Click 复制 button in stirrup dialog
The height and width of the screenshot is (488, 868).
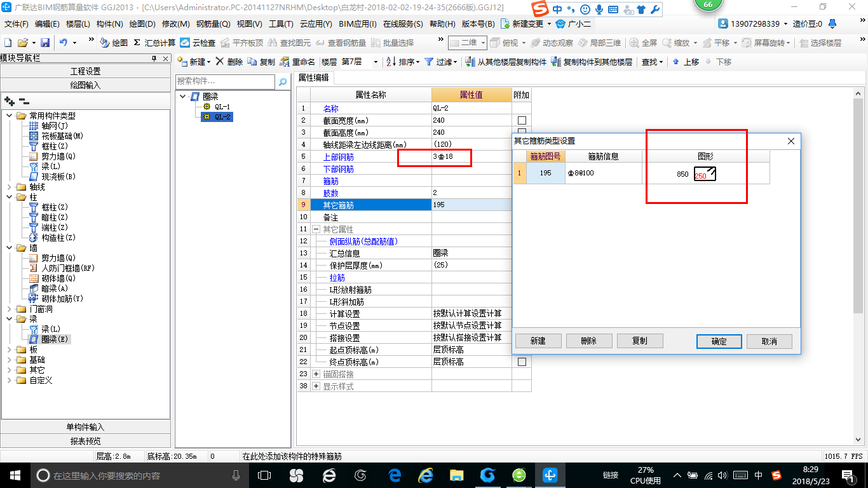[x=640, y=341]
